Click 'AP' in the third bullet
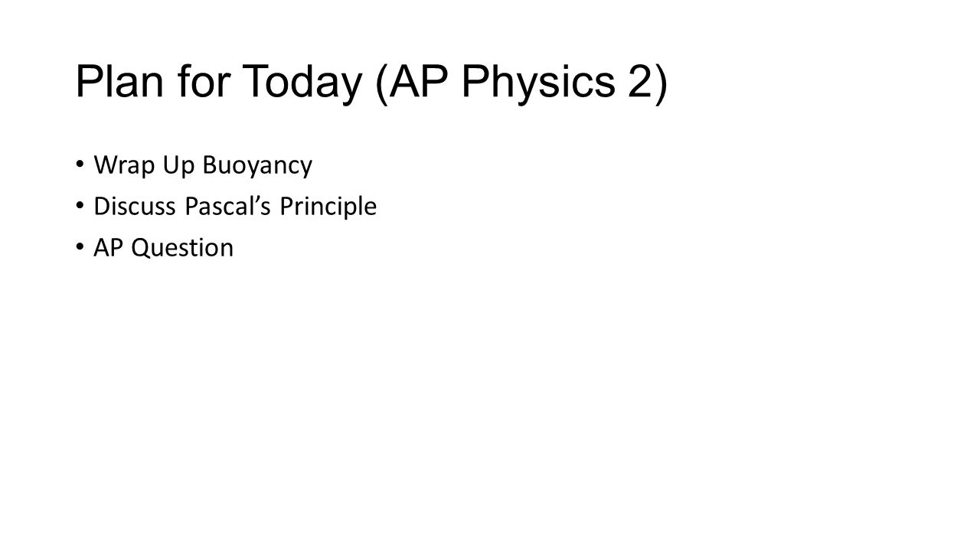This screenshot has width=980, height=551. click(x=108, y=248)
